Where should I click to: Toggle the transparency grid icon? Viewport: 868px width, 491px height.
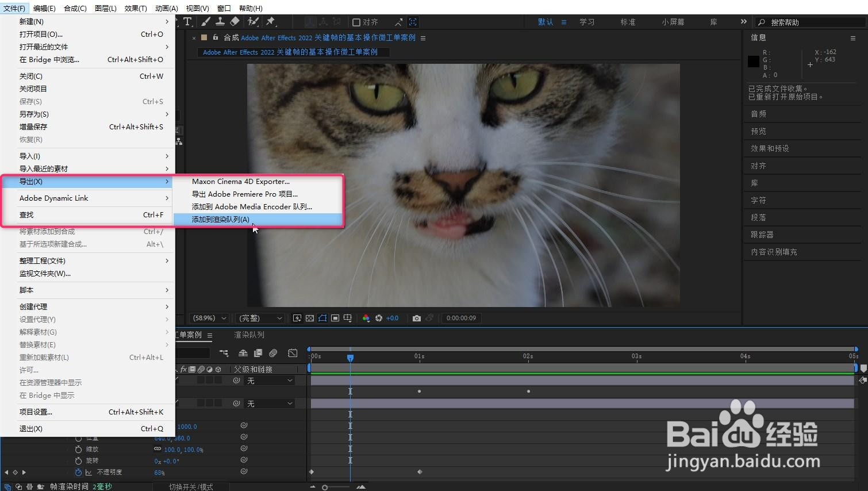310,318
